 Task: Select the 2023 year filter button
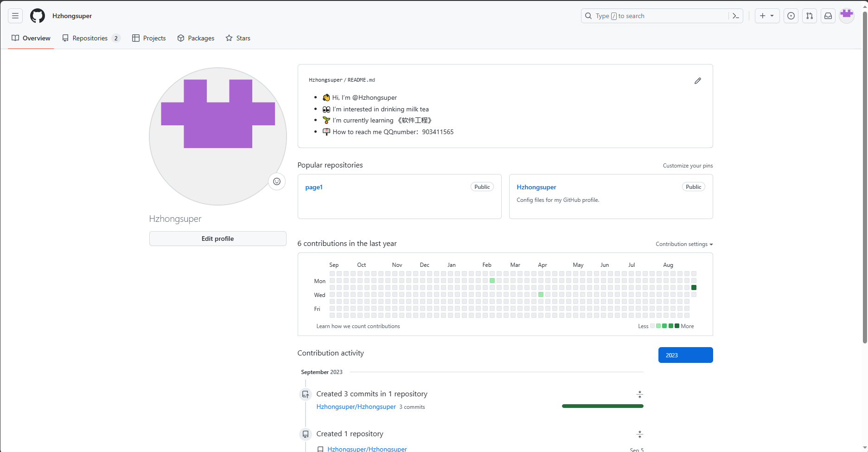click(685, 355)
